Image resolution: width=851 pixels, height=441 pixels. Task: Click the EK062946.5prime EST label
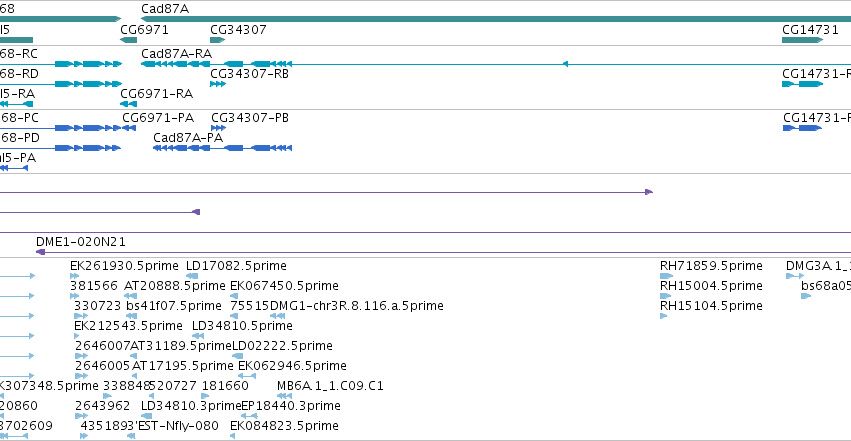tap(292, 366)
